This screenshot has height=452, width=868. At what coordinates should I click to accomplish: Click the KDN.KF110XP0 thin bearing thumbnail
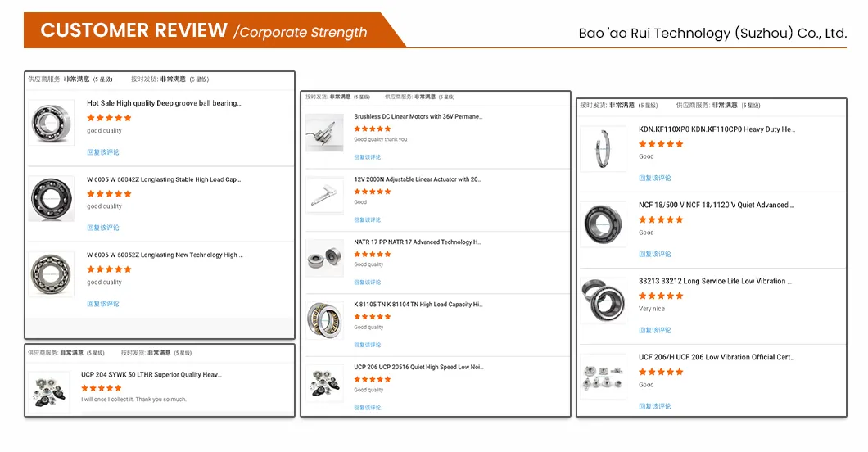(x=604, y=148)
